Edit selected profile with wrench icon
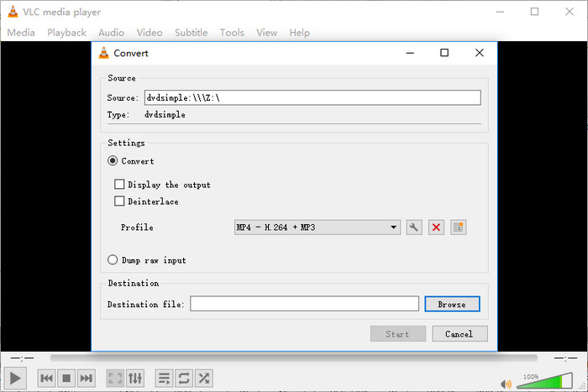The image size is (588, 392). click(414, 227)
